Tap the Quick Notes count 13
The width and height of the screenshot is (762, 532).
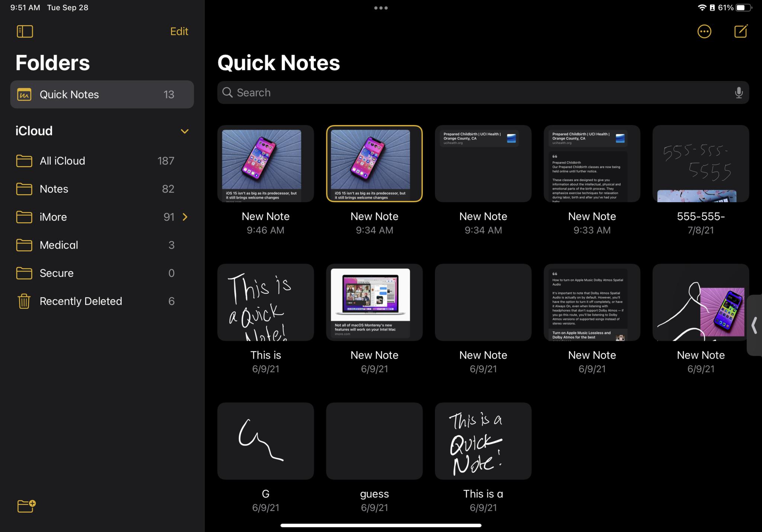click(169, 94)
